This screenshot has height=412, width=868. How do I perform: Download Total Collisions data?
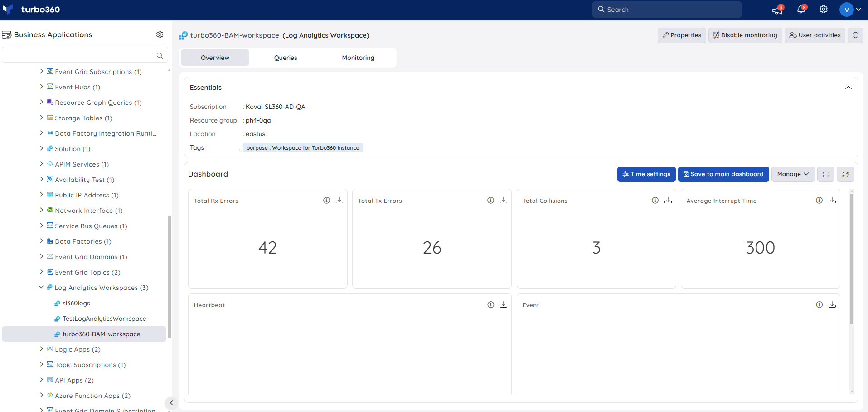pos(668,201)
